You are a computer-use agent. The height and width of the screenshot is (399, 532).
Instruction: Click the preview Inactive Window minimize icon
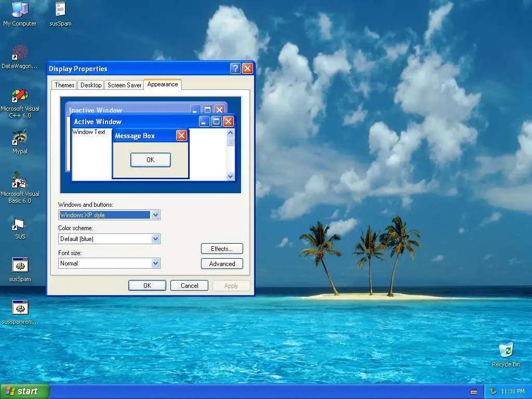point(195,109)
